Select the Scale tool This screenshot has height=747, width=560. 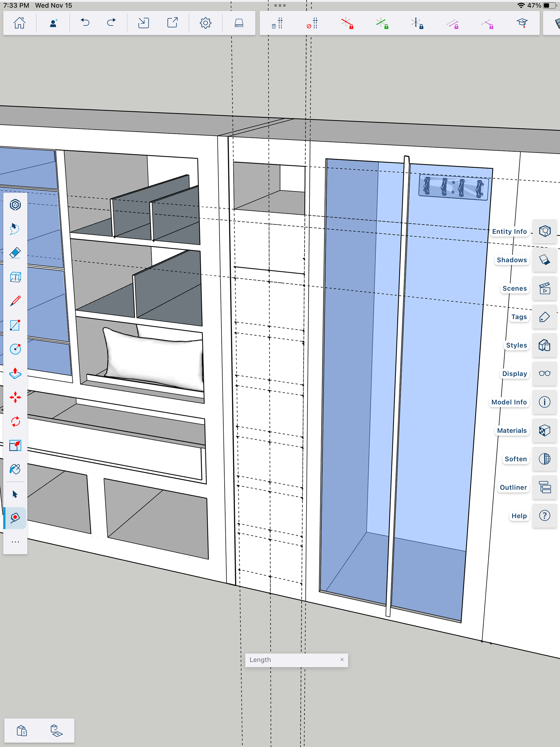[x=15, y=445]
